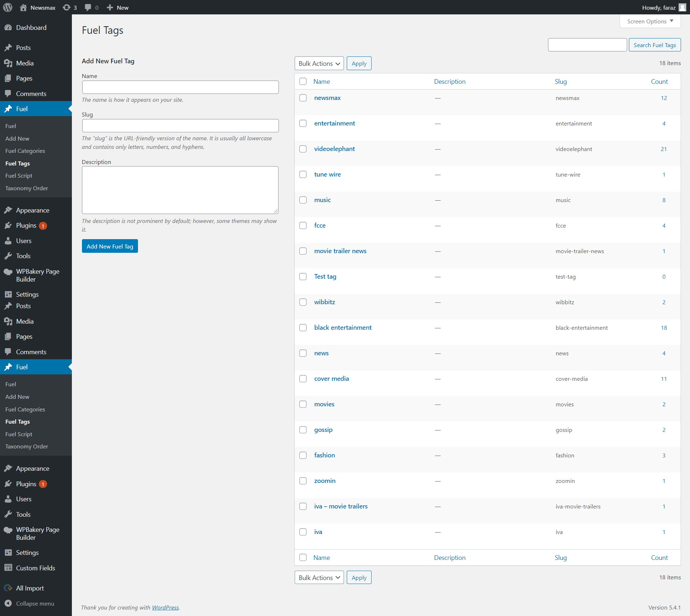Click the Custom Fields menu icon

pyautogui.click(x=8, y=568)
